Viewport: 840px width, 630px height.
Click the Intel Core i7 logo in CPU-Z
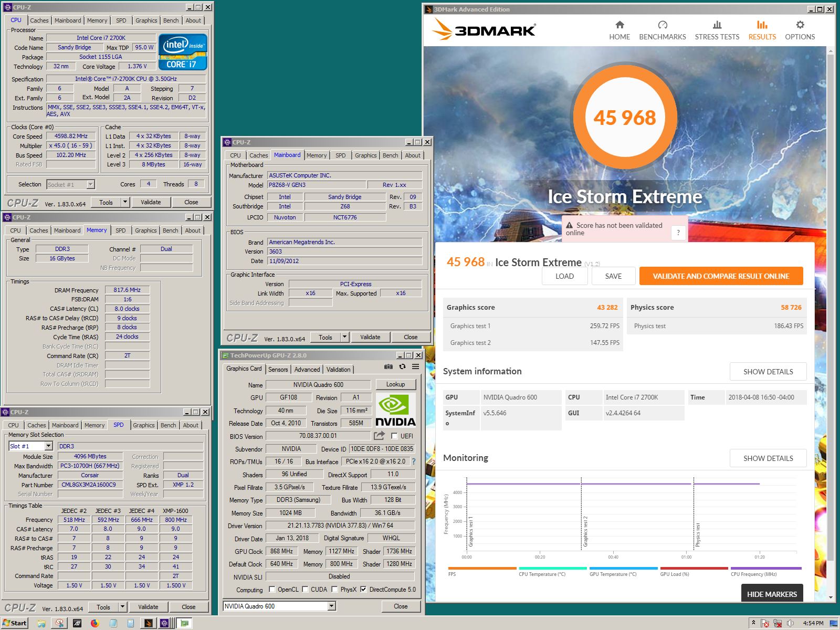point(183,52)
